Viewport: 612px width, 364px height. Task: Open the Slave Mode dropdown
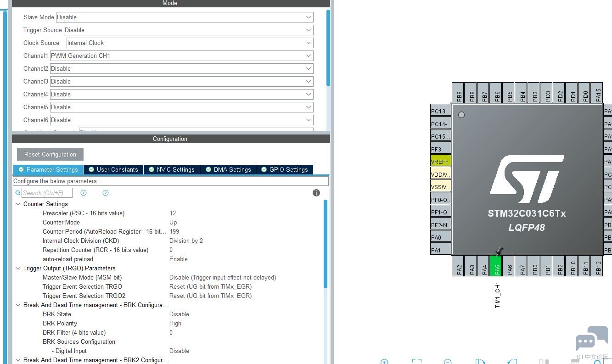[185, 17]
